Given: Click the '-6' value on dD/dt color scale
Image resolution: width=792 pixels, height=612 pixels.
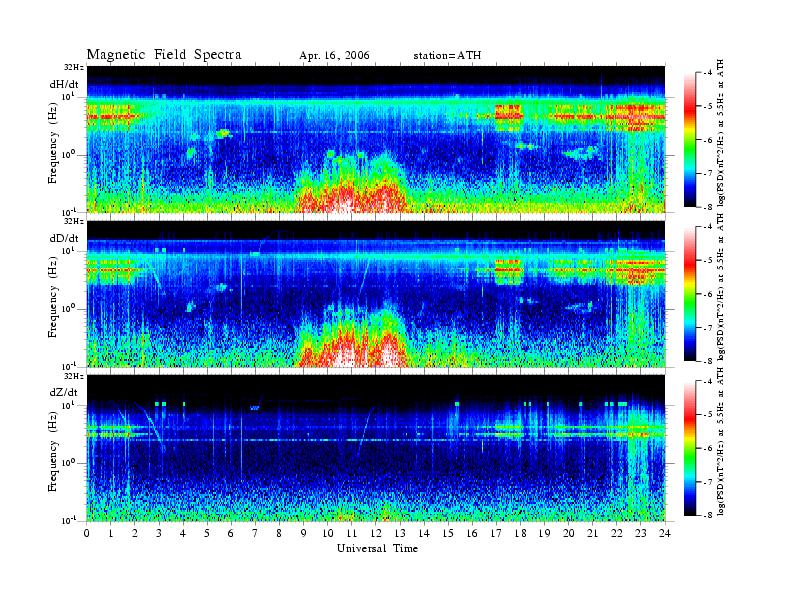Looking at the screenshot, I should coord(706,294).
